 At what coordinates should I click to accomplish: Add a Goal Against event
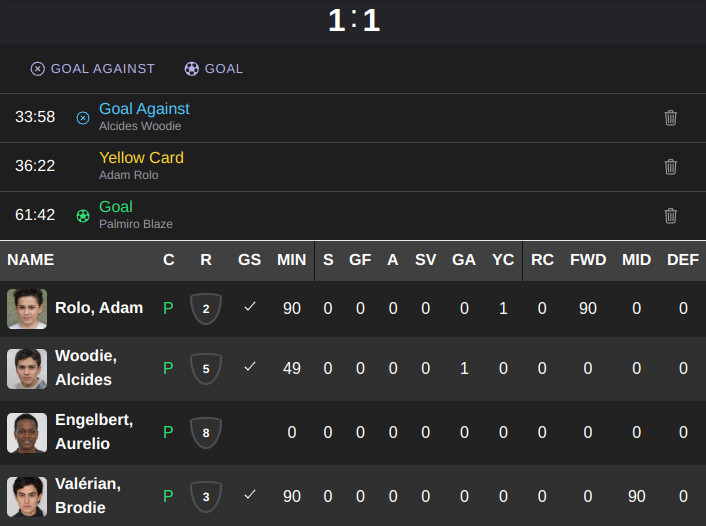[93, 68]
